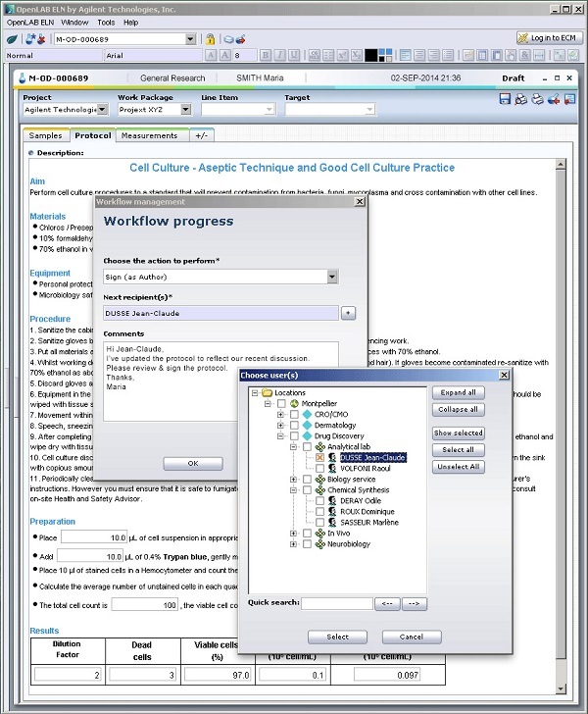This screenshot has width=588, height=714.
Task: Click the Print icon in experiment header
Action: (x=537, y=99)
